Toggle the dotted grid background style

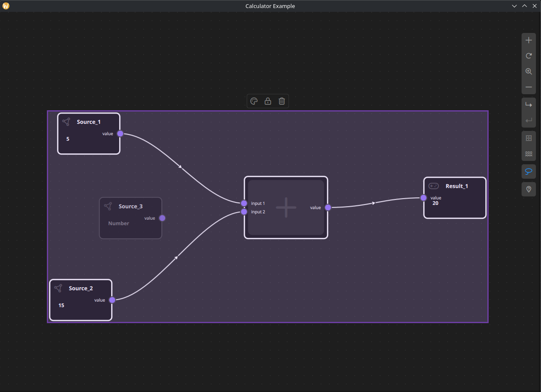[528, 138]
